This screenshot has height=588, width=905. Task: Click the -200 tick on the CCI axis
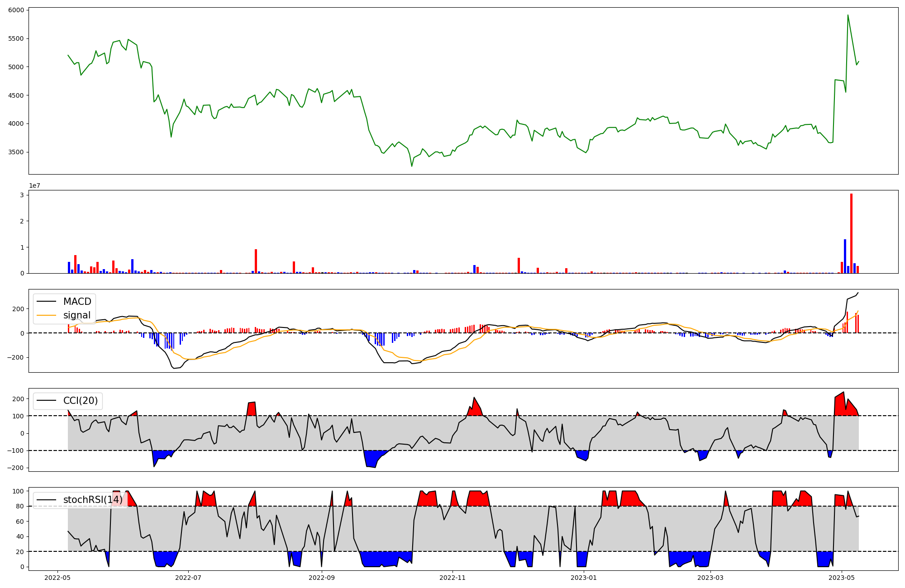[x=15, y=468]
